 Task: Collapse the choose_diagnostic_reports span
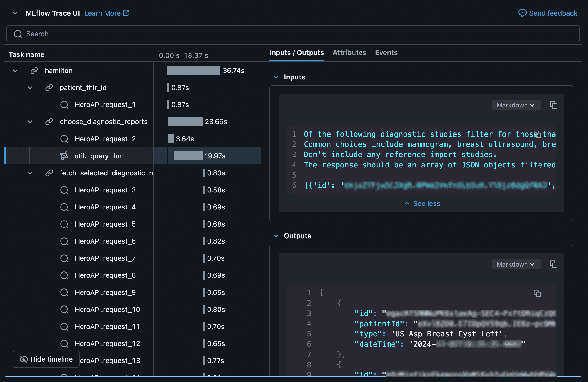pos(30,122)
